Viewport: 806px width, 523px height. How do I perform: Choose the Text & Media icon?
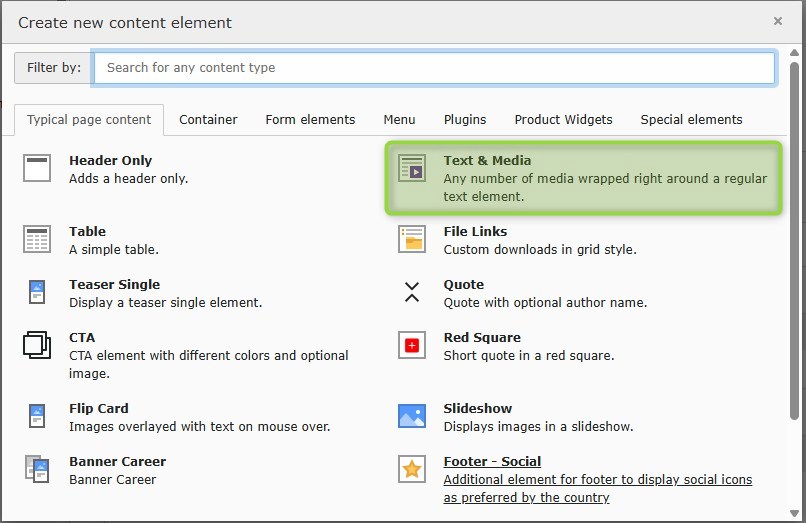[x=412, y=169]
